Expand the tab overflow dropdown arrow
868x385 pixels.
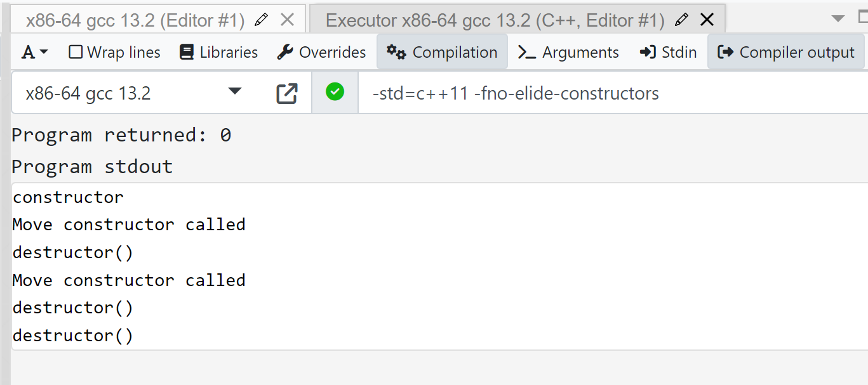point(838,18)
